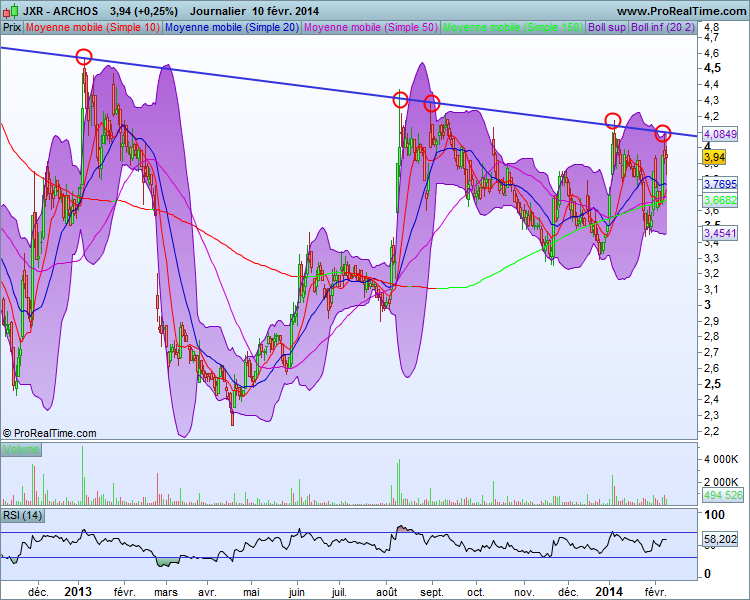The image size is (750, 600).
Task: Click the 3,94 (+0,25%) quote in header
Action: click(x=143, y=11)
